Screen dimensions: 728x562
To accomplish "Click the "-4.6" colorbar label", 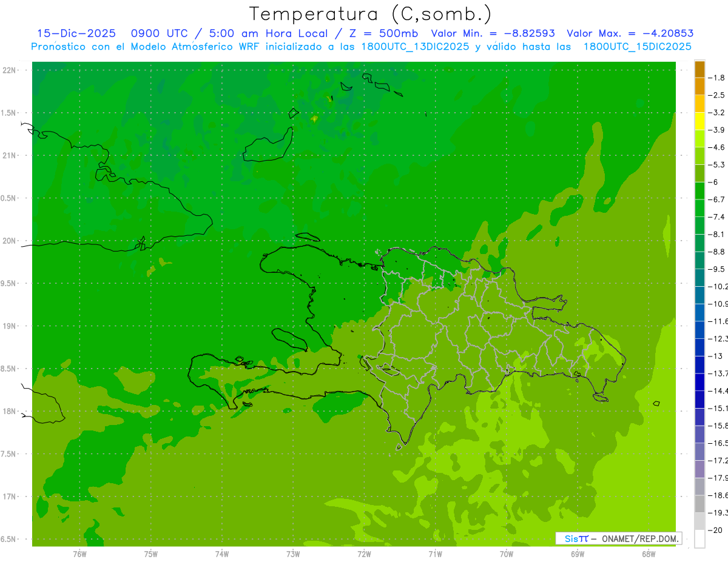I will coord(717,147).
